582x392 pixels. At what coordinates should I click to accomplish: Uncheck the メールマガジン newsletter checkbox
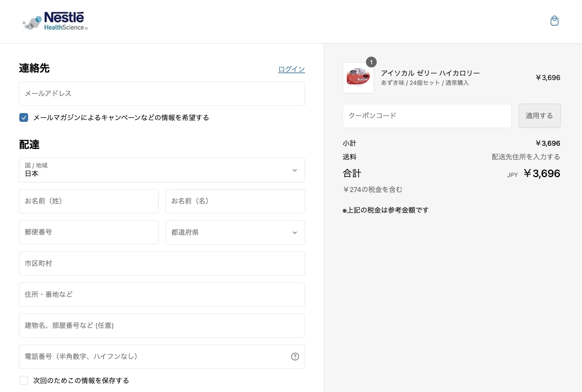tap(24, 118)
